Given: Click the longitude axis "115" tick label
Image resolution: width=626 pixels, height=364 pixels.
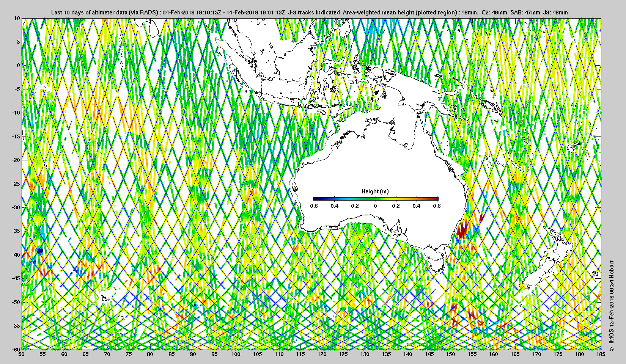Looking at the screenshot, I should (300, 354).
